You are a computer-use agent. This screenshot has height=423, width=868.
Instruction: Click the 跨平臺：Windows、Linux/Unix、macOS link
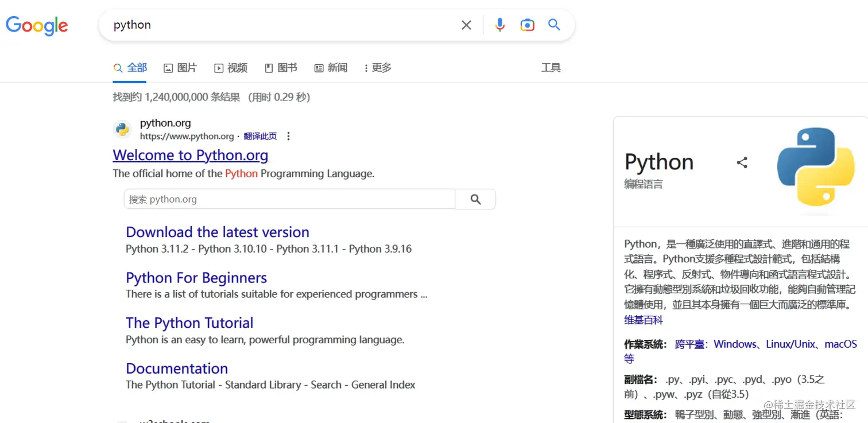pyautogui.click(x=766, y=344)
